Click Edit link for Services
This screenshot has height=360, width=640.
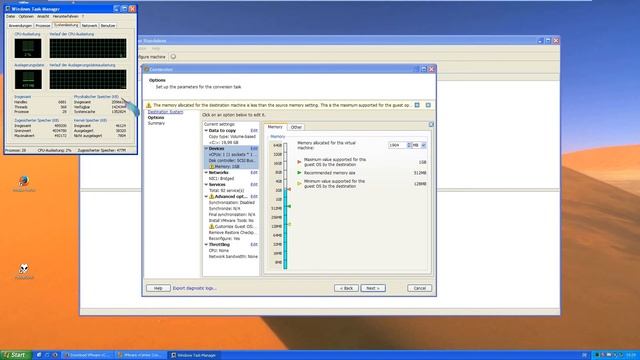254,184
